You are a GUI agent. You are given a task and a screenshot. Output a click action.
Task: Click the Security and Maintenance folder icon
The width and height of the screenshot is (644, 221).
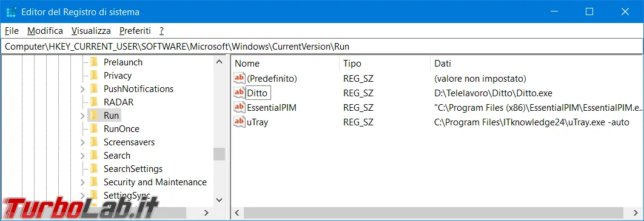95,182
